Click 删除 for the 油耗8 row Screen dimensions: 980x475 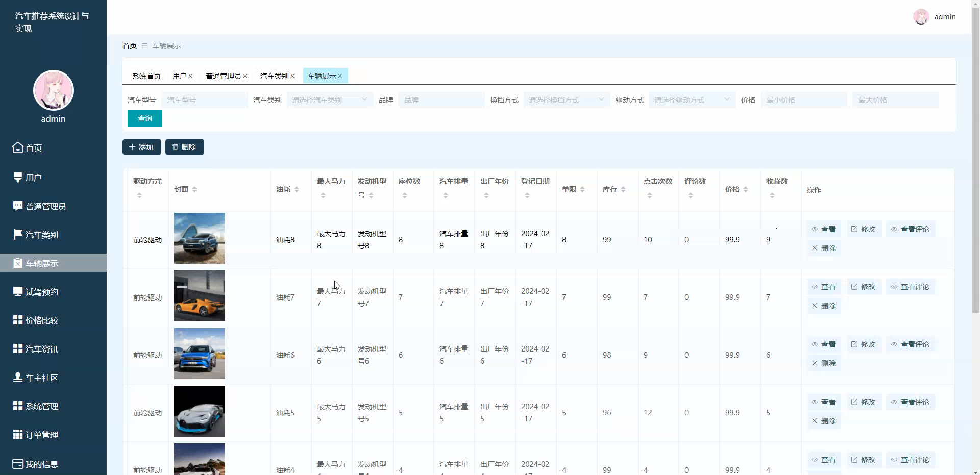[x=824, y=248]
